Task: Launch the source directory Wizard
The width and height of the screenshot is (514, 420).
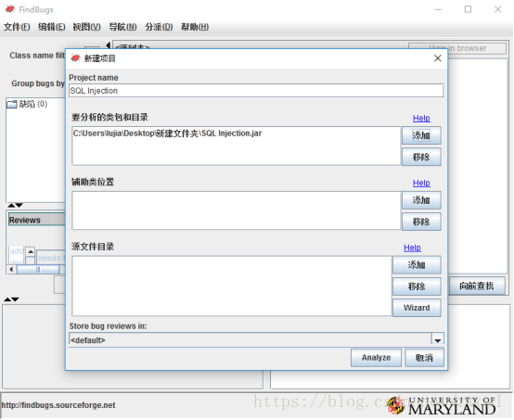Action: coord(417,308)
